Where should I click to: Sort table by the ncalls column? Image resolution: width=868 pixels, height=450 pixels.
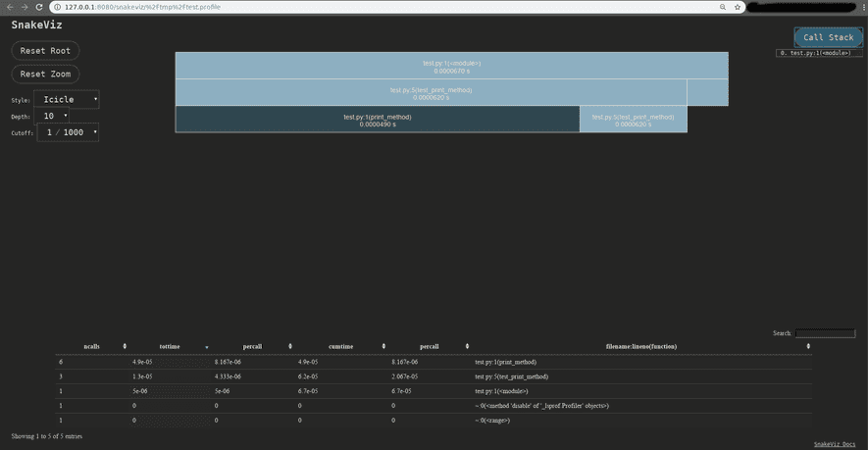click(x=91, y=346)
